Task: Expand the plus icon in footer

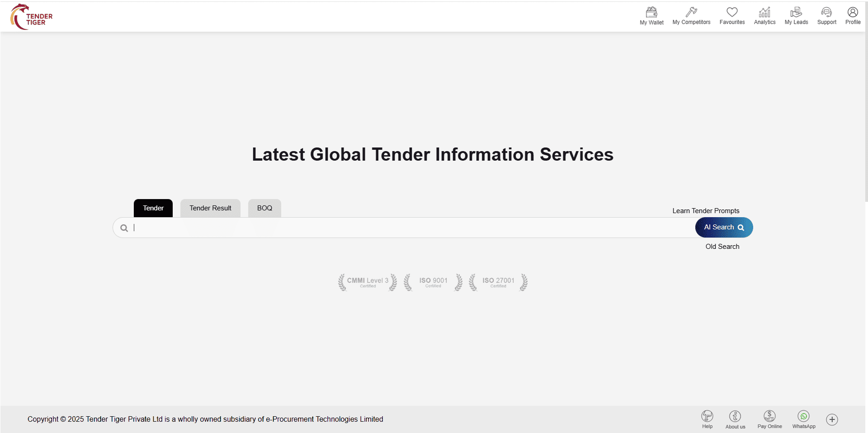Action: click(832, 419)
